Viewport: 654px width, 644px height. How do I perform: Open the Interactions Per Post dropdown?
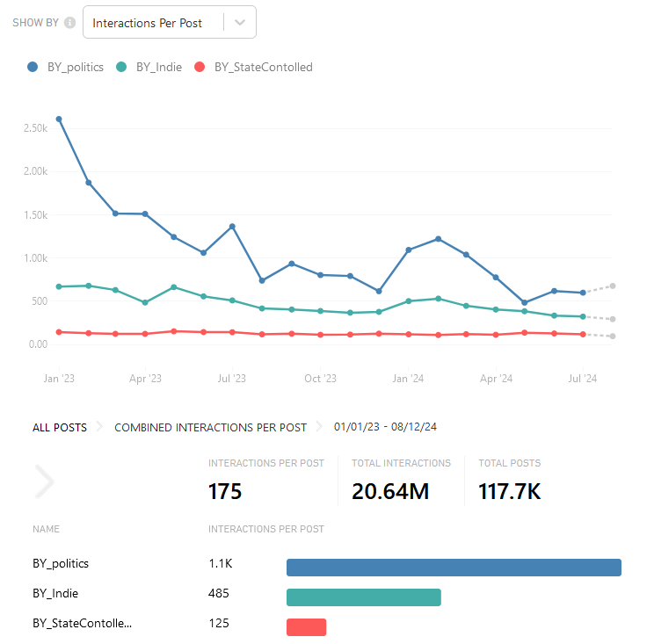click(148, 23)
